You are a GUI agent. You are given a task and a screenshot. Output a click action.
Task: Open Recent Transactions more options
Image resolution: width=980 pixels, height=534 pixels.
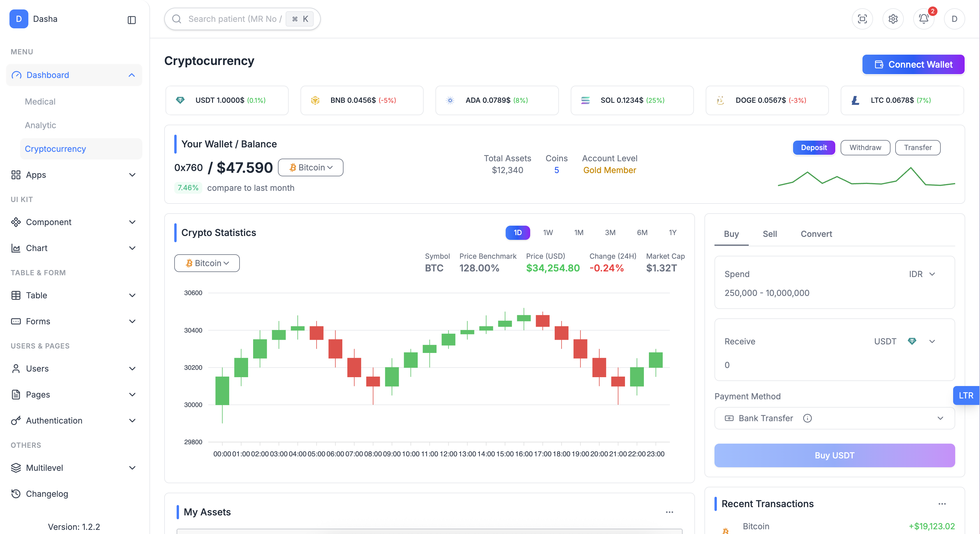pyautogui.click(x=942, y=504)
